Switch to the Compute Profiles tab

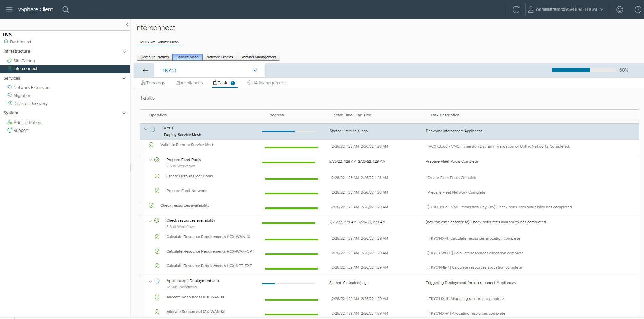pyautogui.click(x=155, y=57)
